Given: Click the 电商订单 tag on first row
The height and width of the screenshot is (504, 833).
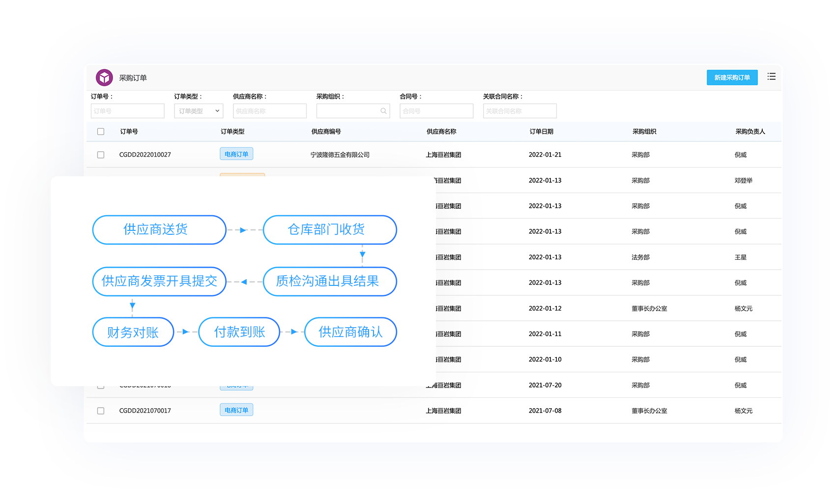Looking at the screenshot, I should [x=236, y=154].
